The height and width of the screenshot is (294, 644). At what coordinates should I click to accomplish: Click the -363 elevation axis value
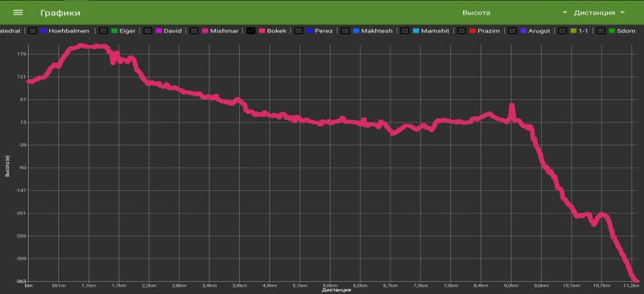point(21,281)
